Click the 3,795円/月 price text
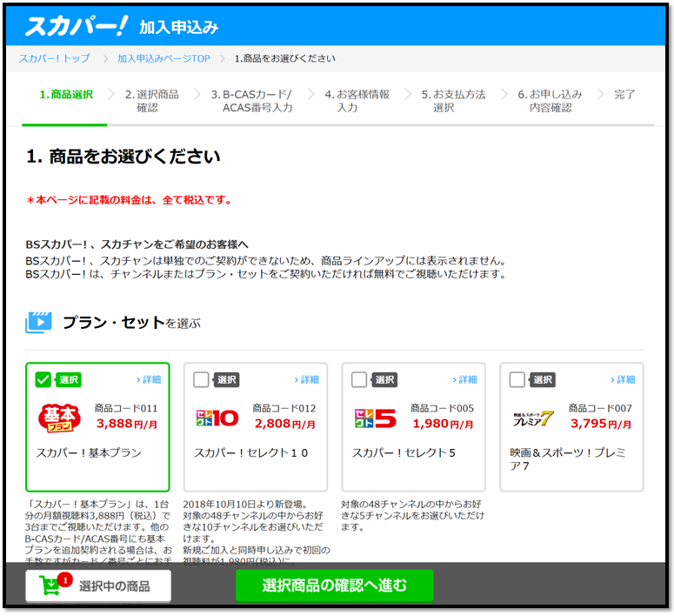Image resolution: width=674 pixels, height=616 pixels. 601,424
